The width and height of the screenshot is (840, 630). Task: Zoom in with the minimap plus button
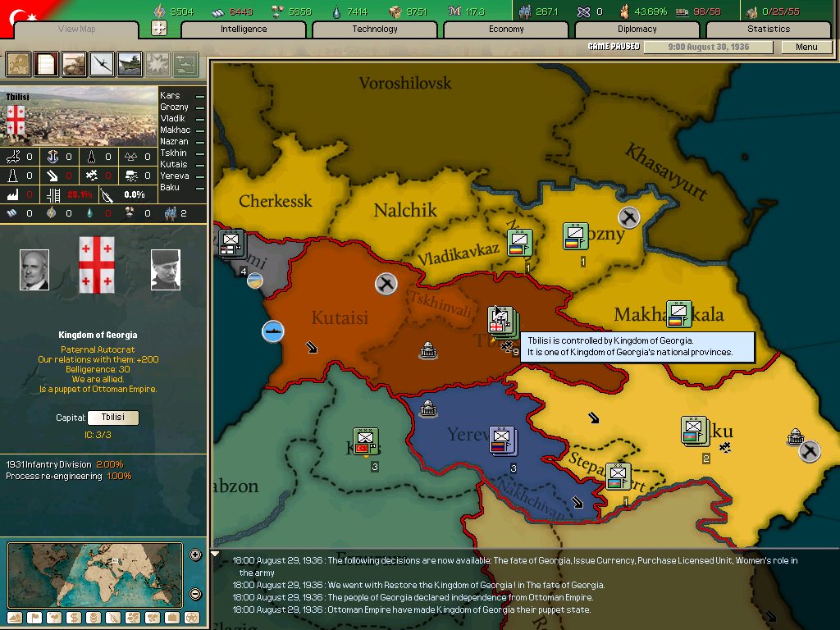[x=195, y=555]
